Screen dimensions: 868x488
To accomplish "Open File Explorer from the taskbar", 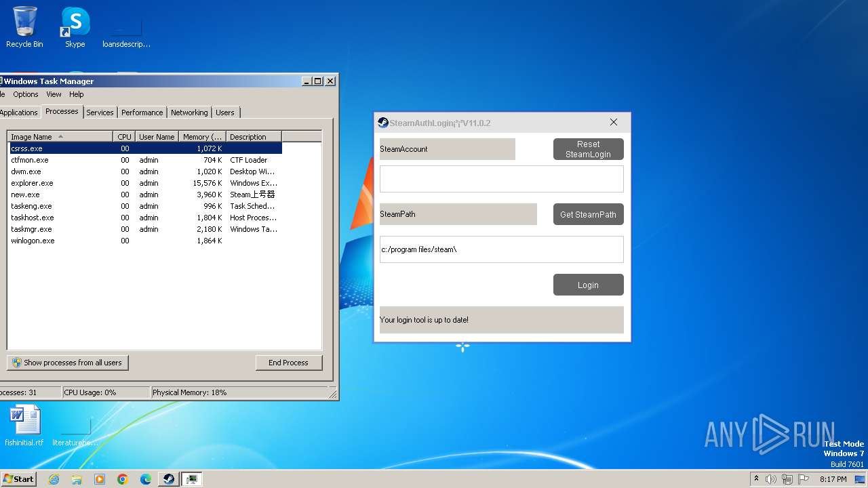I will (77, 479).
